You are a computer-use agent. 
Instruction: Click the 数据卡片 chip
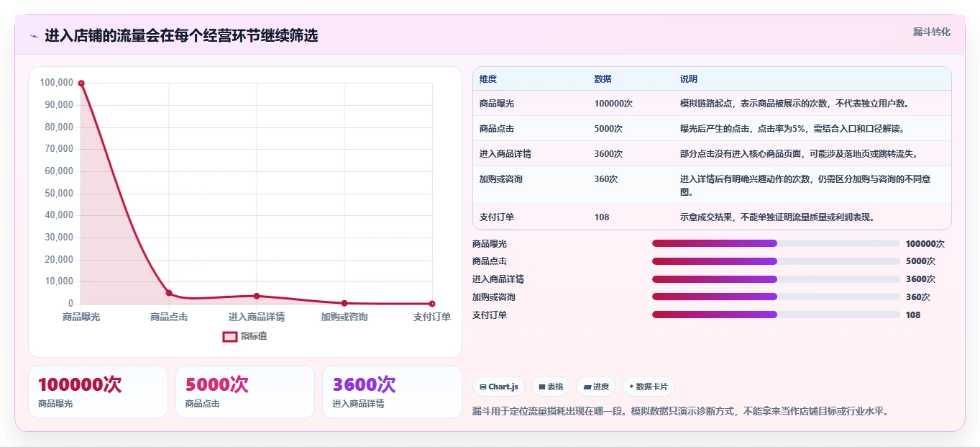[648, 387]
